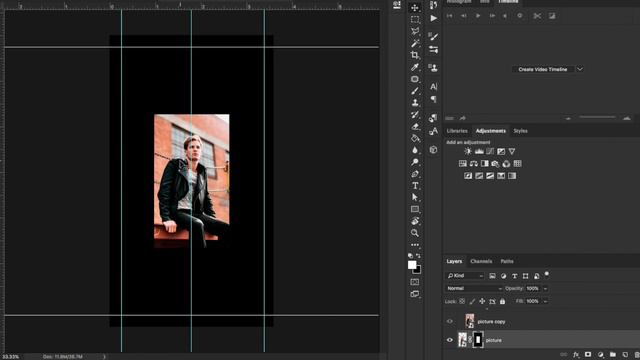The height and width of the screenshot is (360, 640).
Task: Open the Kind filter dropdown
Action: [x=464, y=276]
